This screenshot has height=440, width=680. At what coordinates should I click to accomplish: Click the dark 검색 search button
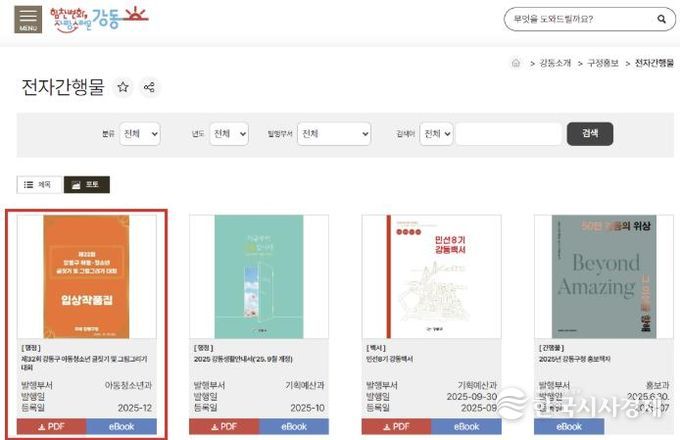tap(589, 134)
